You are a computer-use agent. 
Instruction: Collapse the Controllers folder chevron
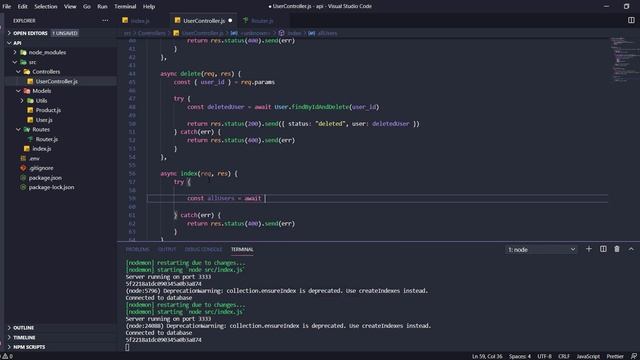pyautogui.click(x=18, y=71)
